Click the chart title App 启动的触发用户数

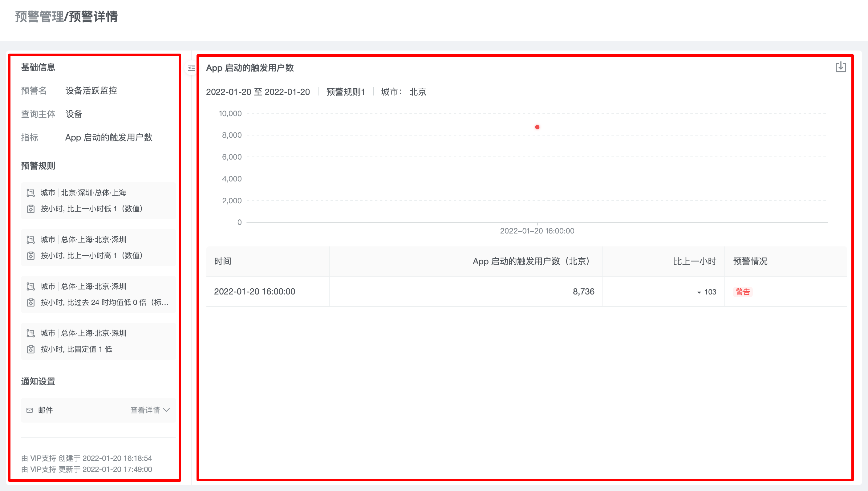click(250, 68)
